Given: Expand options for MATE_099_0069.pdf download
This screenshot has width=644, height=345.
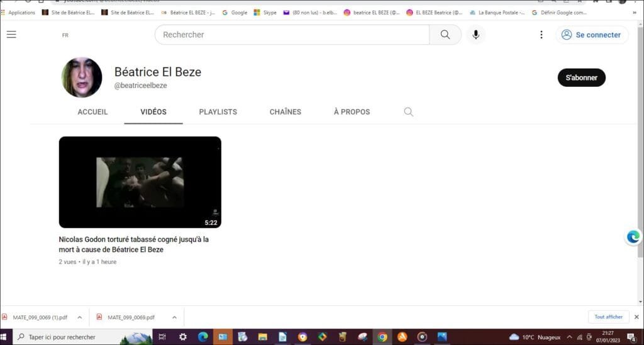Looking at the screenshot, I should pos(174,317).
